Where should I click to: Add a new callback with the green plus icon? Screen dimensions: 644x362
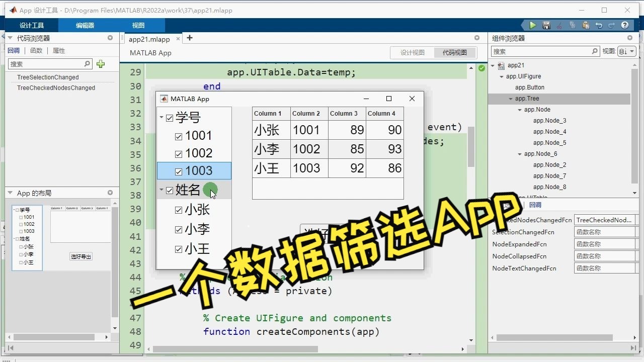point(100,64)
